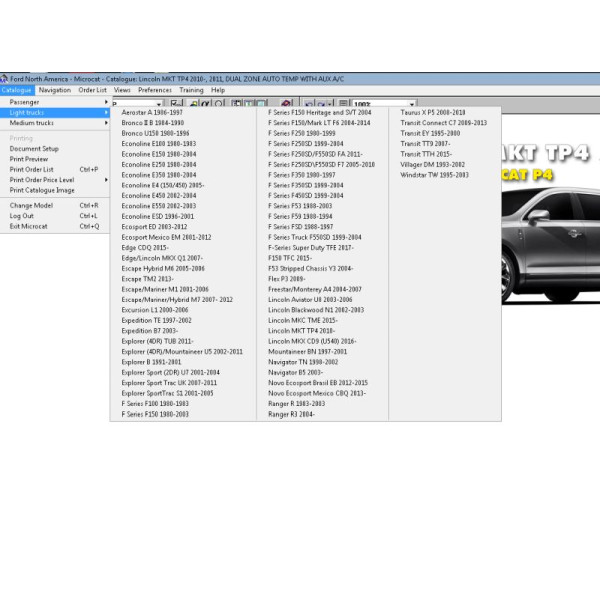Open the Preferences menu
Screen dimensions: 600x600
click(x=155, y=90)
